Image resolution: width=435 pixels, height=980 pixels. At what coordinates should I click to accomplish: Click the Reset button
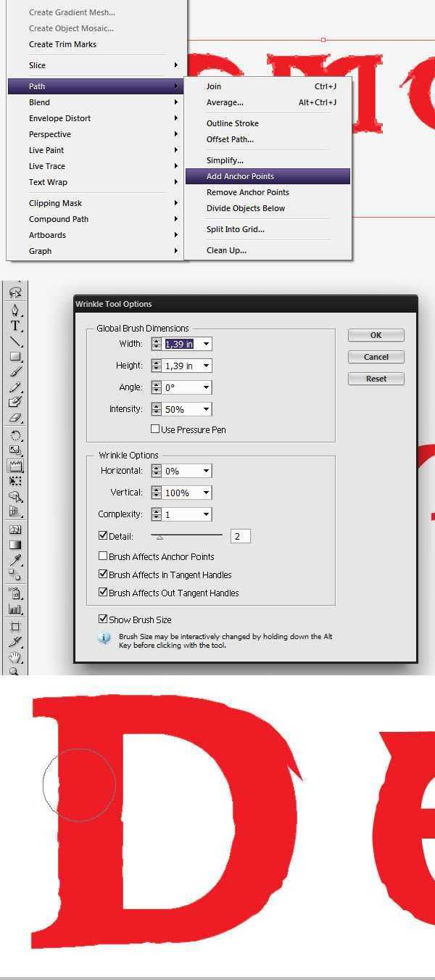coord(376,379)
